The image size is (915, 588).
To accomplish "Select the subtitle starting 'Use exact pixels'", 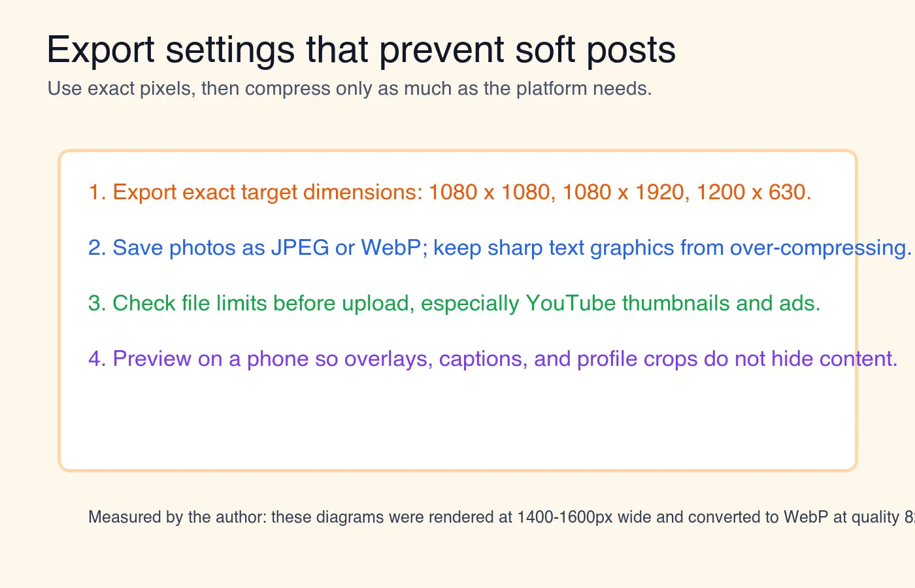I will click(350, 89).
